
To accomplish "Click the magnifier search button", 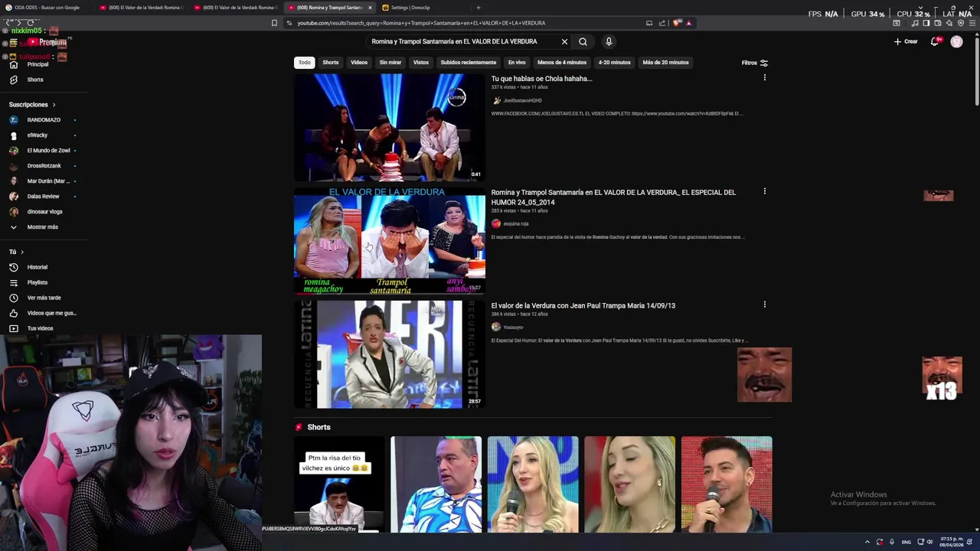I will pos(583,41).
